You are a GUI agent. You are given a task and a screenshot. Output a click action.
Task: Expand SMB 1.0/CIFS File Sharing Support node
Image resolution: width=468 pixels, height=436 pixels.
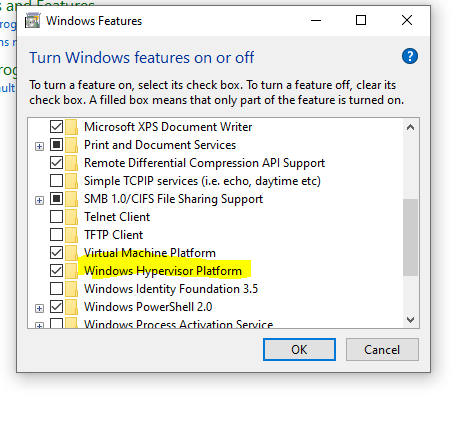(x=39, y=200)
